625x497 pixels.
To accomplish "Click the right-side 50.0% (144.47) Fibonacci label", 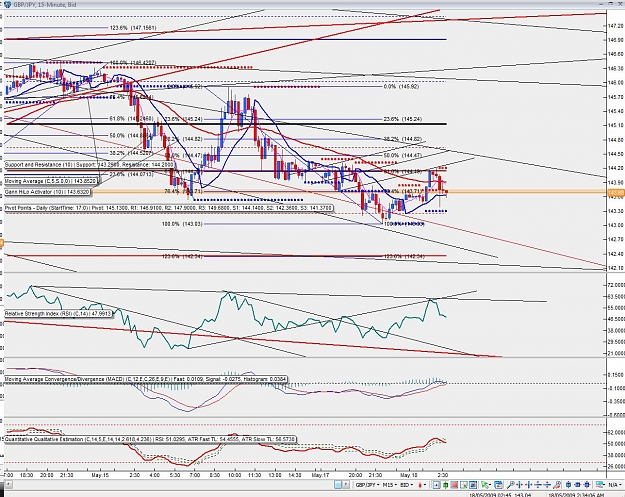I will click(x=403, y=155).
